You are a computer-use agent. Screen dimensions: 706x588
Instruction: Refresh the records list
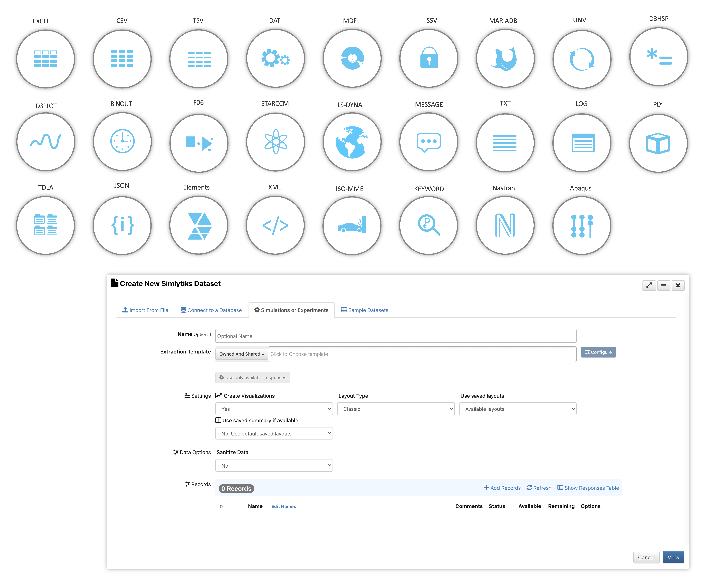click(539, 488)
